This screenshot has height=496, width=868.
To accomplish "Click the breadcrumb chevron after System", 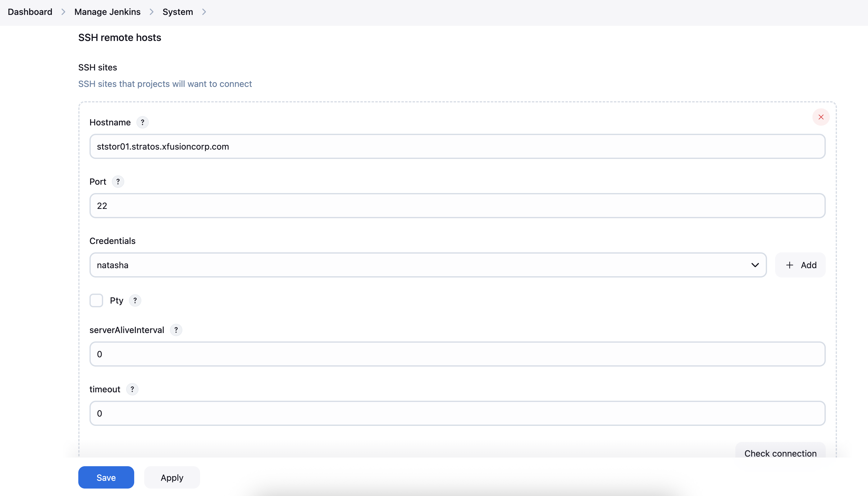I will point(204,11).
